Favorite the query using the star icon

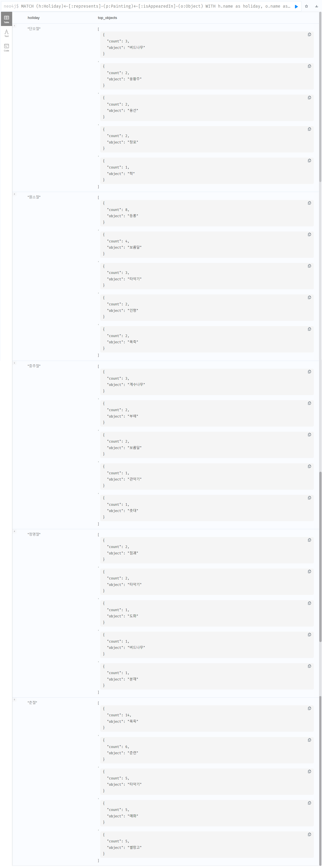pyautogui.click(x=307, y=6)
